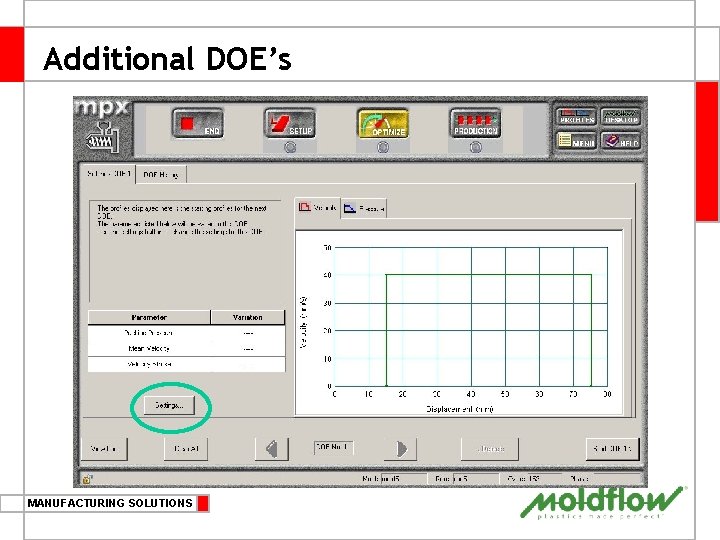Select the Velocity Stroke parameter row

(x=186, y=364)
